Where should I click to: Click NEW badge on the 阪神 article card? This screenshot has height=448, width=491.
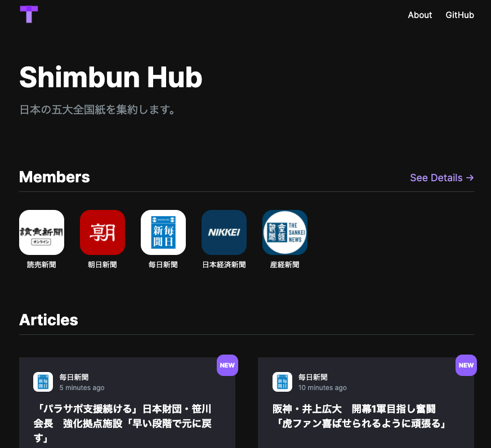click(x=466, y=365)
